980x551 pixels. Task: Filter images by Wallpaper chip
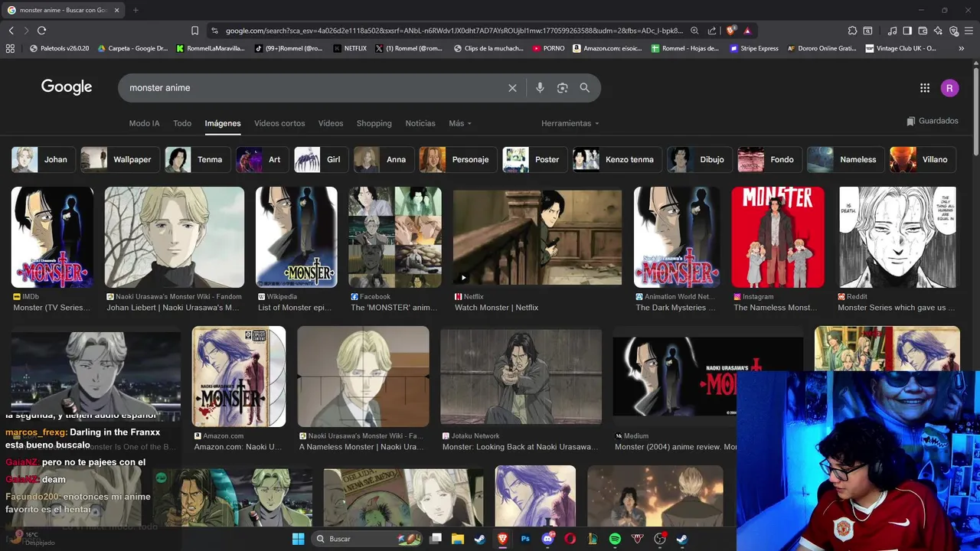pyautogui.click(x=120, y=160)
